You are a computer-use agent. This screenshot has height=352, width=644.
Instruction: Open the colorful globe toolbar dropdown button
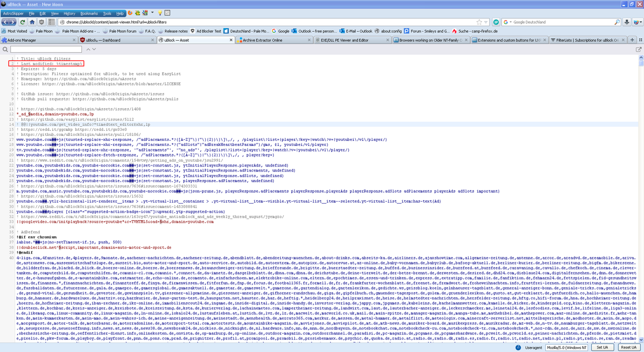pos(637,22)
